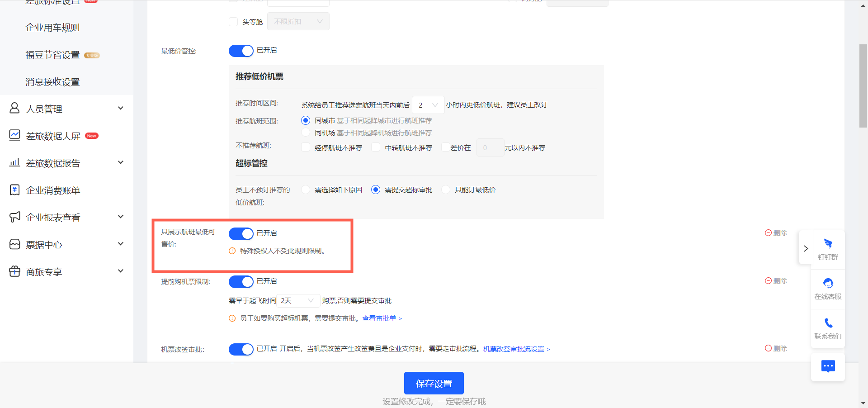This screenshot has width=868, height=408.
Task: Click the 人员管理 person icon
Action: point(14,108)
